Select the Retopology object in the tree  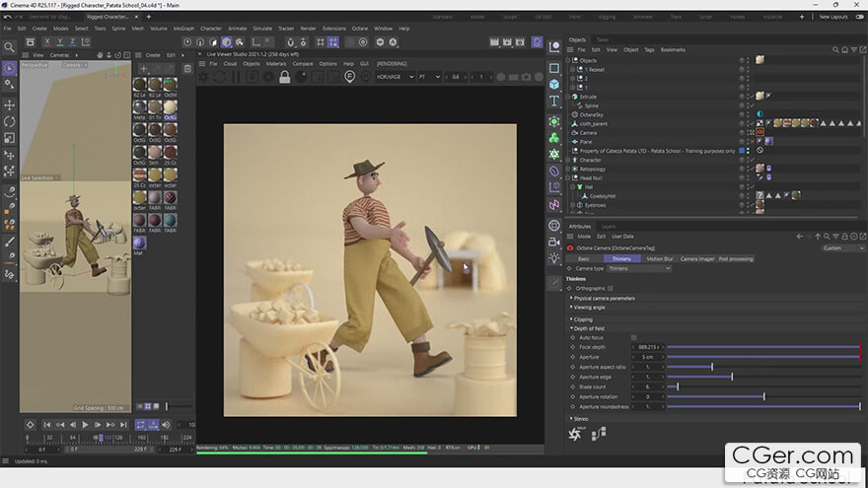click(593, 169)
